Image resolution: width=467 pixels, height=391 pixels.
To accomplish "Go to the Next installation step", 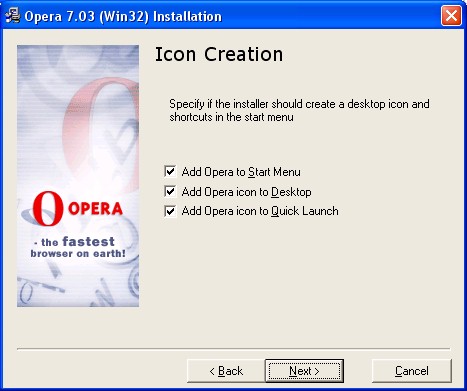I will 304,371.
